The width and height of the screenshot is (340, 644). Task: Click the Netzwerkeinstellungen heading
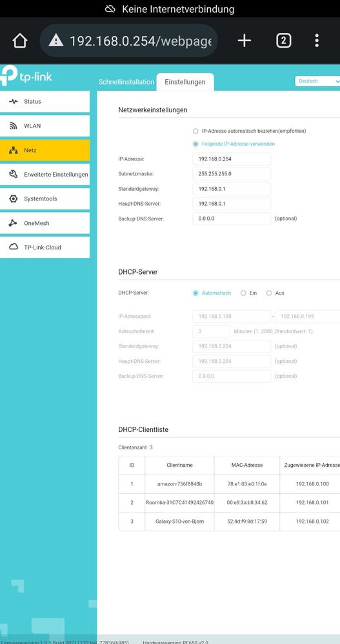[x=152, y=110]
